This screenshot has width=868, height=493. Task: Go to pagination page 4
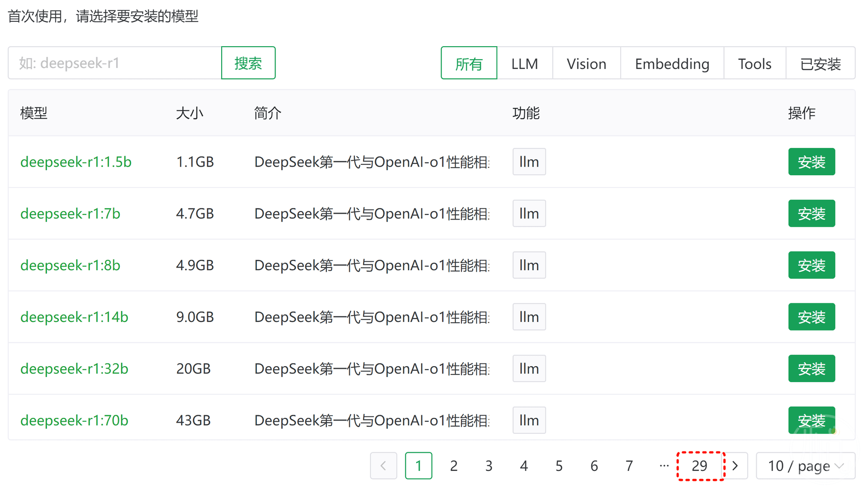click(524, 465)
